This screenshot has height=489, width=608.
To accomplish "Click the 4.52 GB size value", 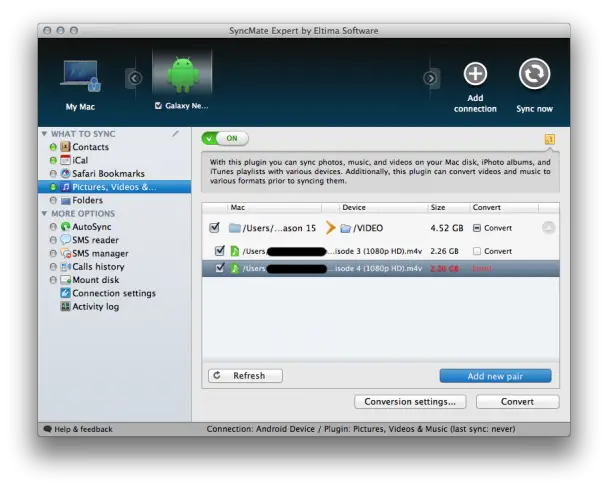I will coord(447,228).
